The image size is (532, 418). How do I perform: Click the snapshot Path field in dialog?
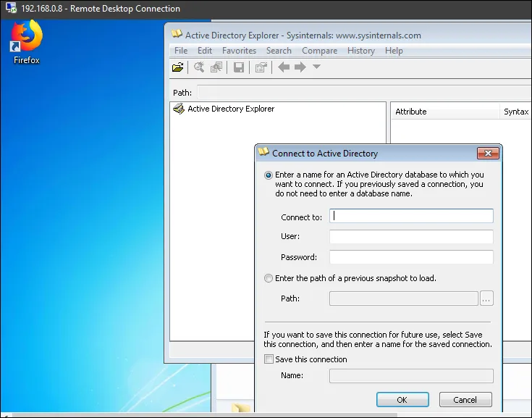pos(404,298)
